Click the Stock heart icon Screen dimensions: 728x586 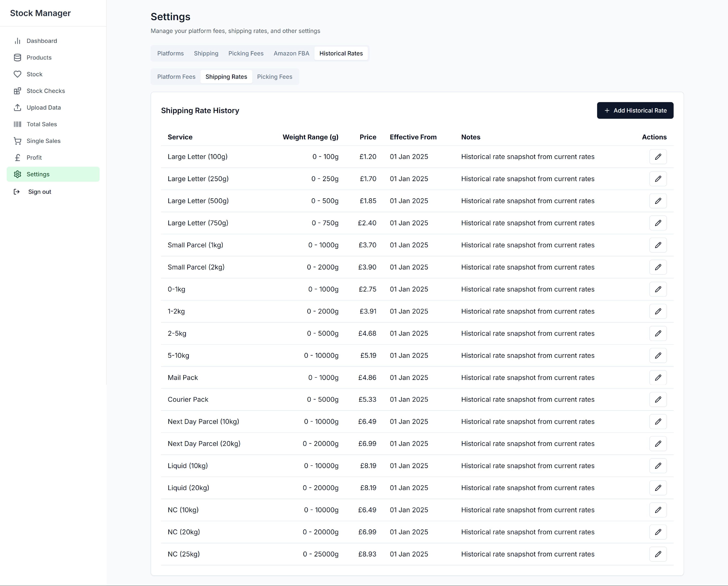(18, 74)
